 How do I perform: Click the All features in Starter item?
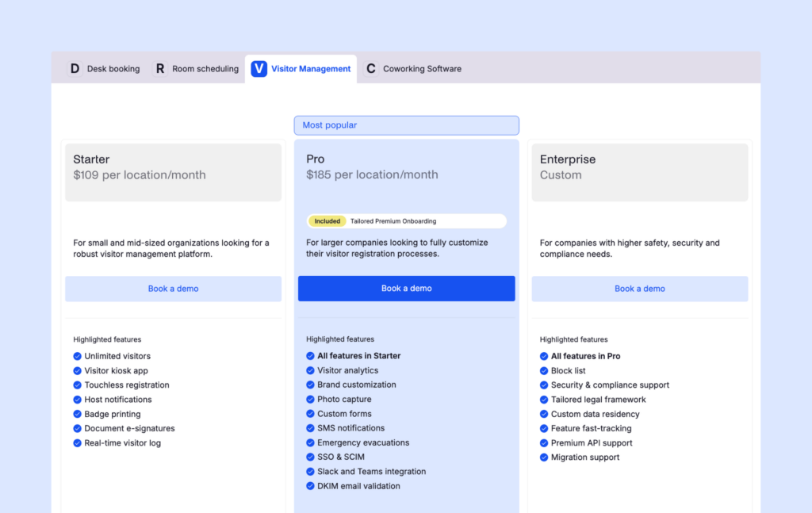[x=358, y=356]
